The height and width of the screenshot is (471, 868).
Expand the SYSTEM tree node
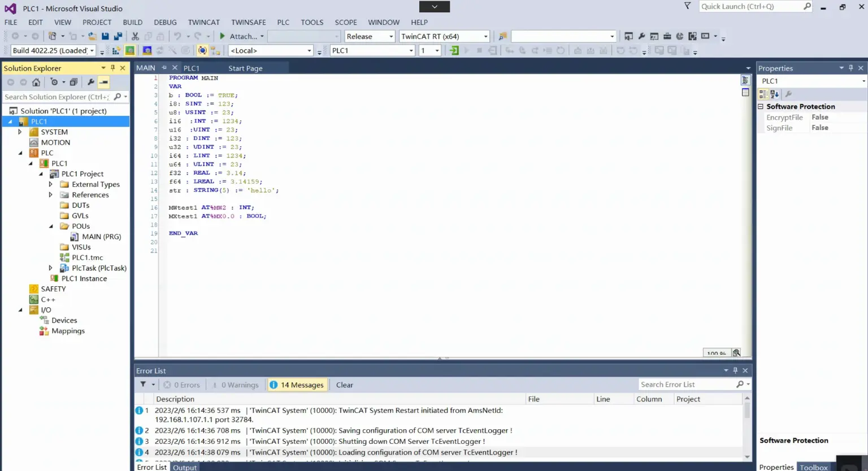click(20, 132)
